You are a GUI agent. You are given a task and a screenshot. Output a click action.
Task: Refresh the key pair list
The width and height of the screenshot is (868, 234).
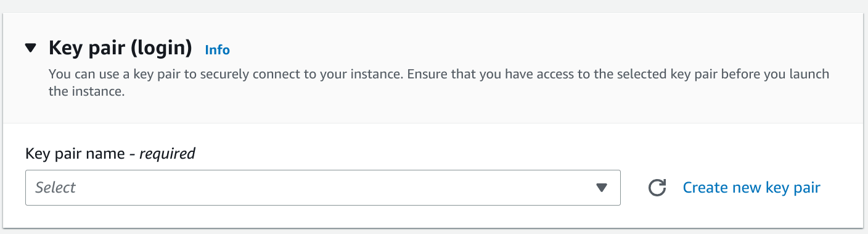pos(657,188)
